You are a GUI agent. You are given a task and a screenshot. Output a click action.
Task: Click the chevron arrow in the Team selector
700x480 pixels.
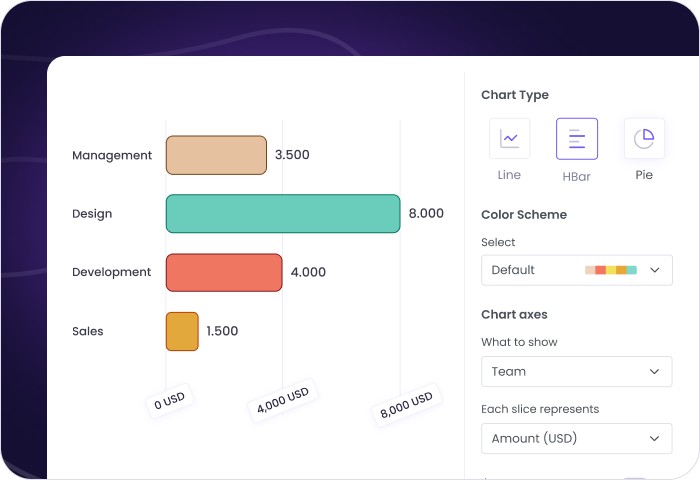(x=654, y=371)
